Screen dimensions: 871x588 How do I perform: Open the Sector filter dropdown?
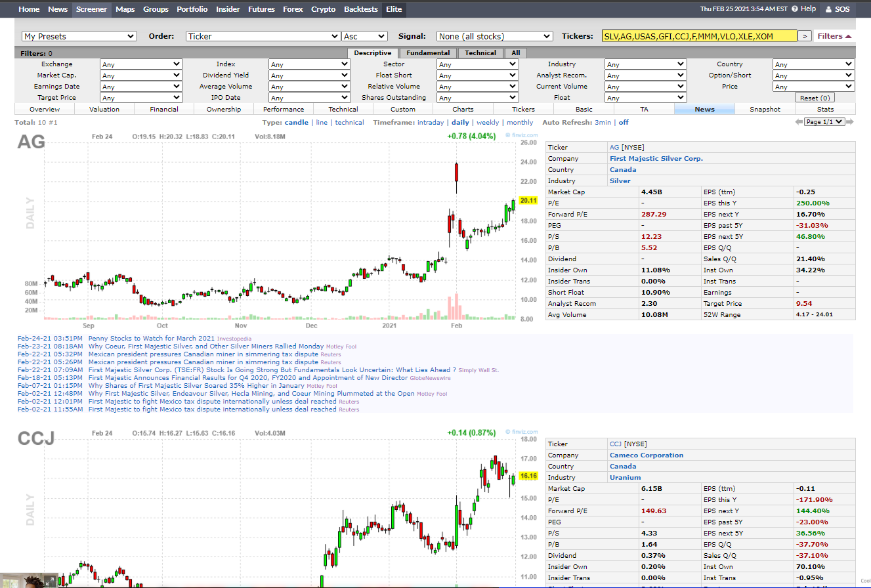coord(477,64)
